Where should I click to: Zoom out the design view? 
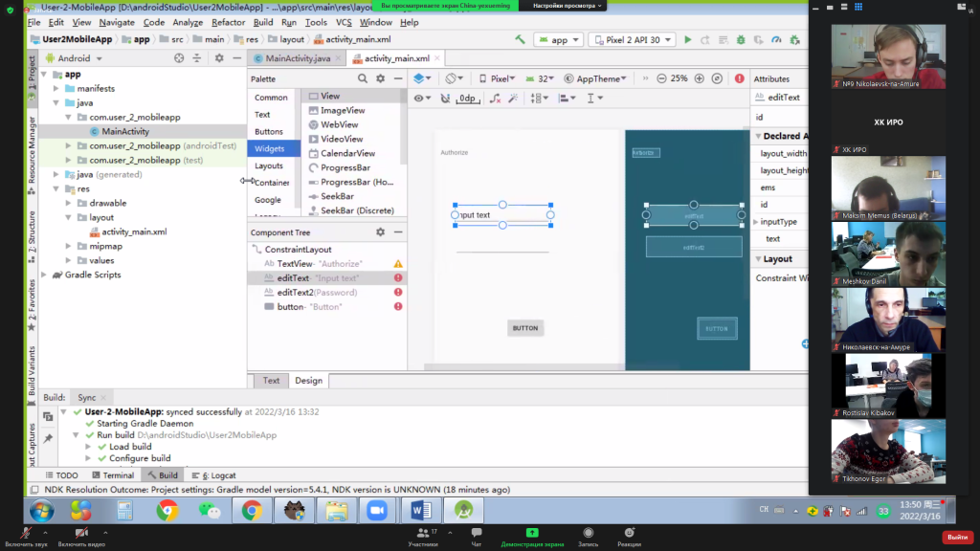coord(661,78)
